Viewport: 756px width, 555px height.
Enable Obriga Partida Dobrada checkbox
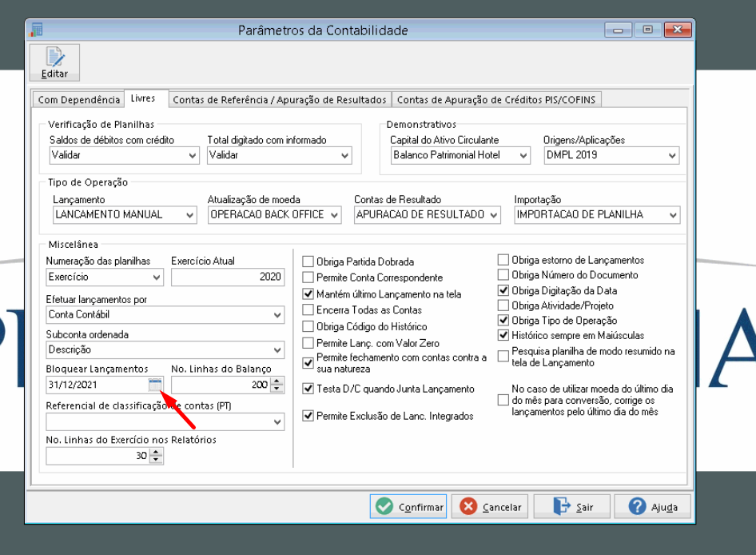[x=308, y=262]
